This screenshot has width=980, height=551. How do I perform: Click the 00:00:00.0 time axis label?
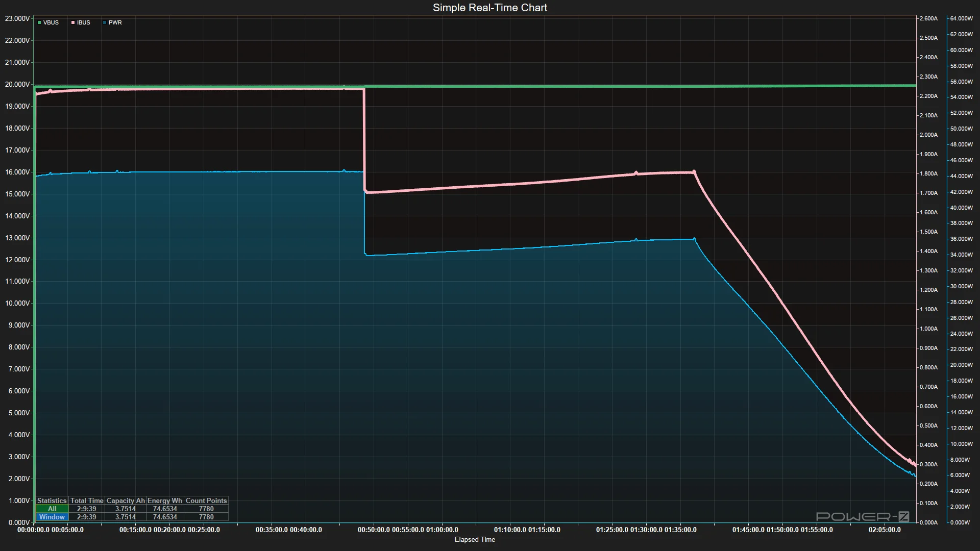34,530
